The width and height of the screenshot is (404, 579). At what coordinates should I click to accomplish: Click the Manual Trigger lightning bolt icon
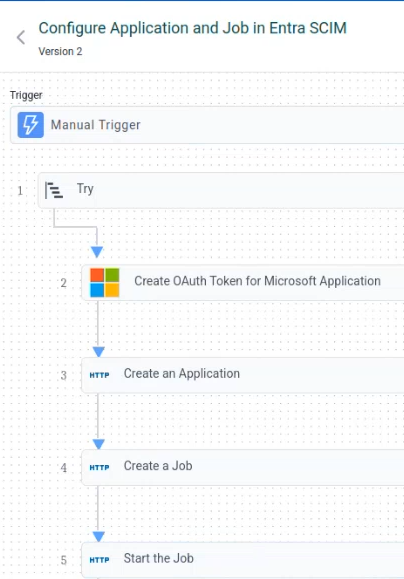31,125
